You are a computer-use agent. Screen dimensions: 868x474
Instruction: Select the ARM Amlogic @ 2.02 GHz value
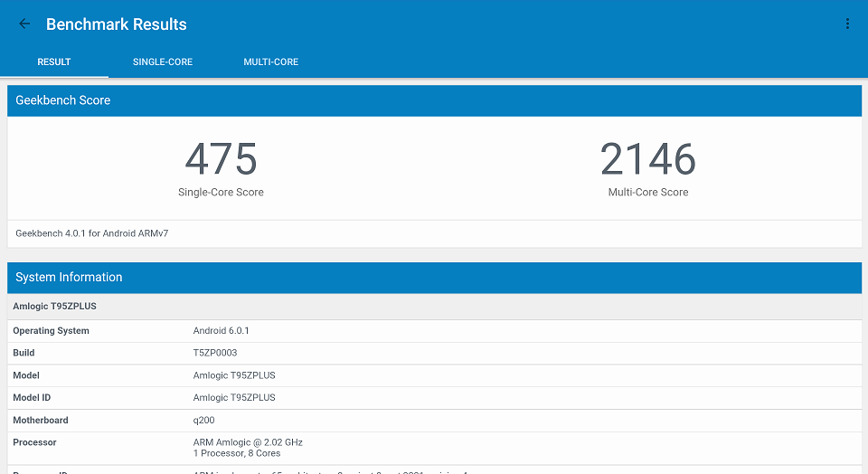[x=248, y=442]
